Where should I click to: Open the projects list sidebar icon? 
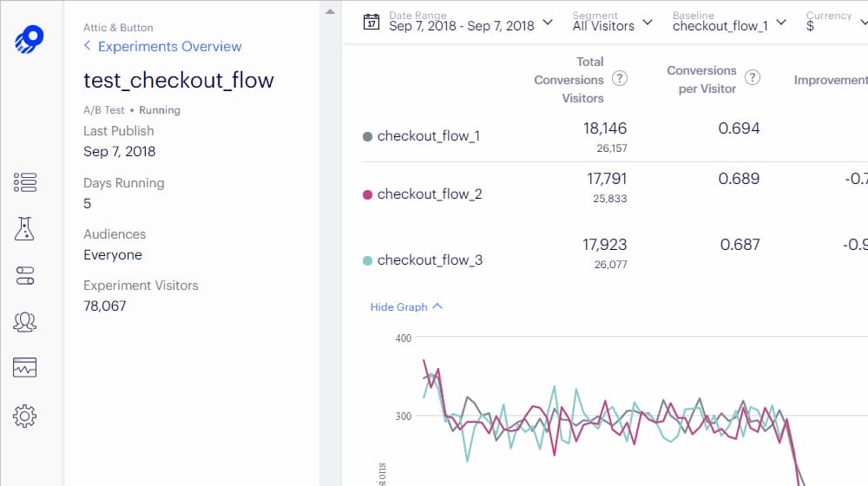click(x=25, y=182)
